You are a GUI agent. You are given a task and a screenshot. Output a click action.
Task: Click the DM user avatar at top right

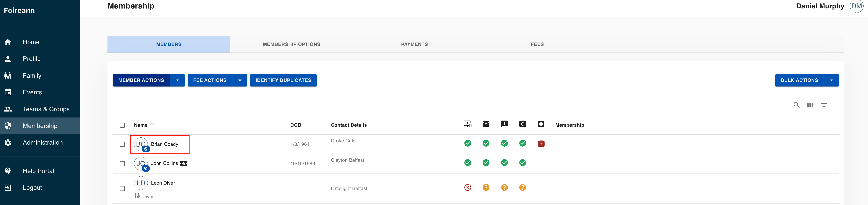(x=857, y=6)
